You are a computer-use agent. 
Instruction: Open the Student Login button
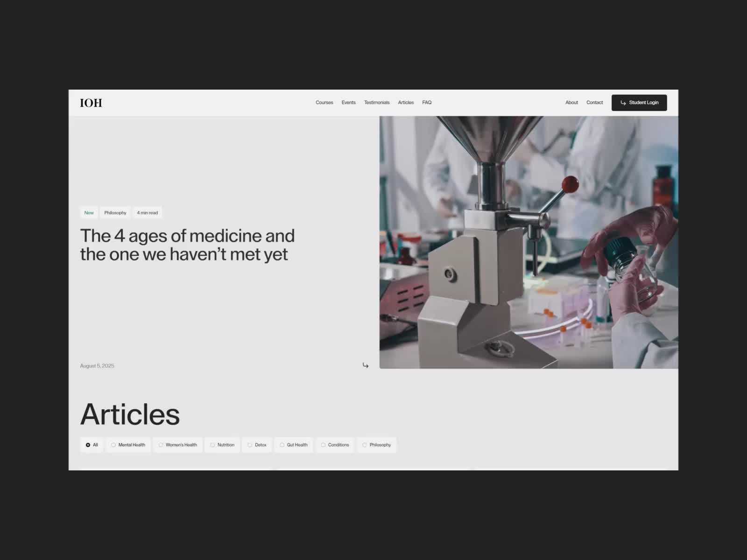(x=639, y=103)
